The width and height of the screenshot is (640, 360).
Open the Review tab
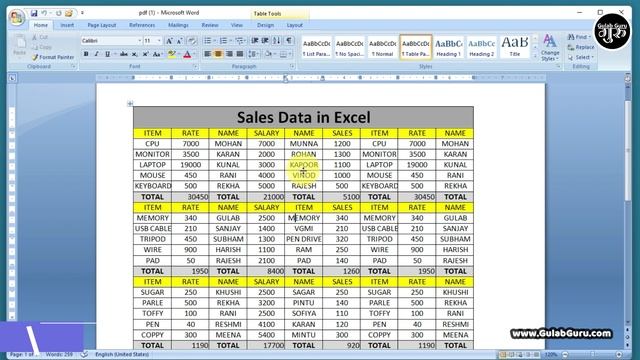(x=210, y=25)
